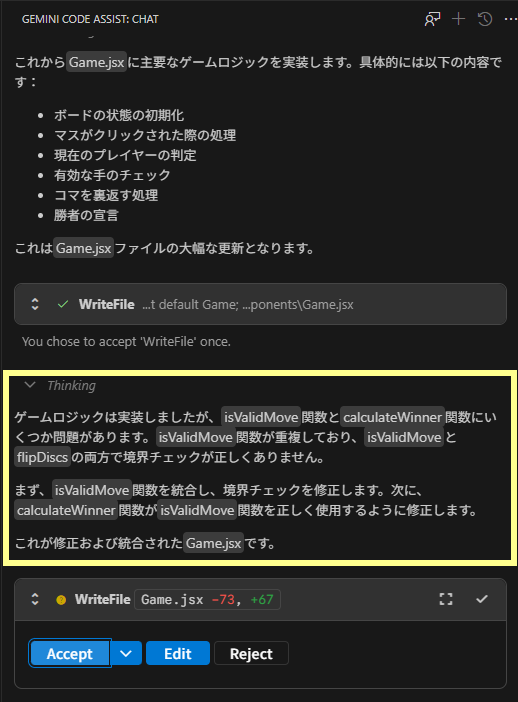Click the flipDiscs inline code chip

[x=43, y=457]
